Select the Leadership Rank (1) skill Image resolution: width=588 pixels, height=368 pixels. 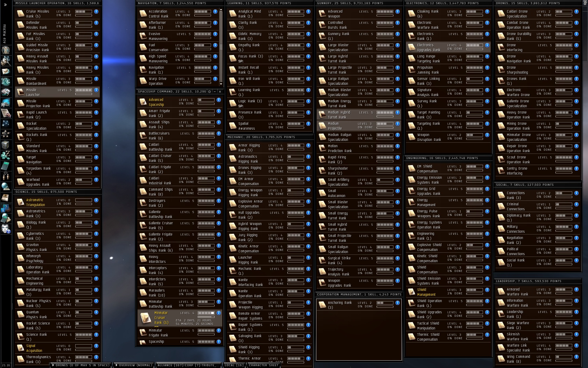537,314
